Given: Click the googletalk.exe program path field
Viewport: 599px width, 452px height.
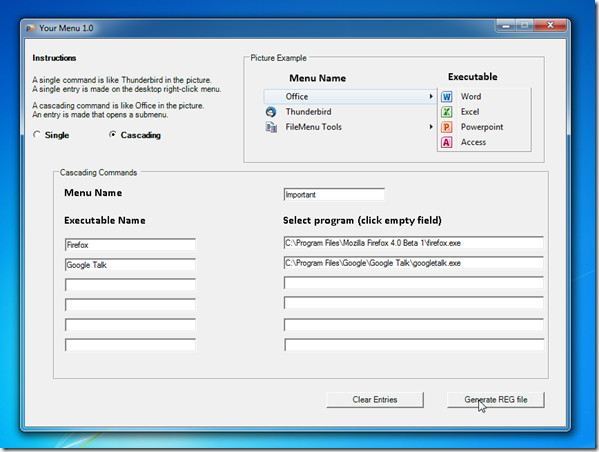Looking at the screenshot, I should pyautogui.click(x=413, y=263).
